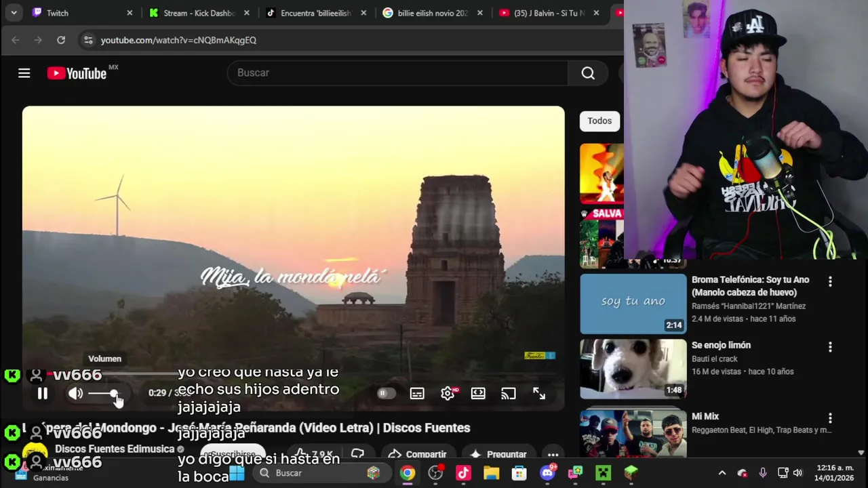Open OBS Studio from the taskbar
Image resolution: width=868 pixels, height=488 pixels.
[x=435, y=473]
